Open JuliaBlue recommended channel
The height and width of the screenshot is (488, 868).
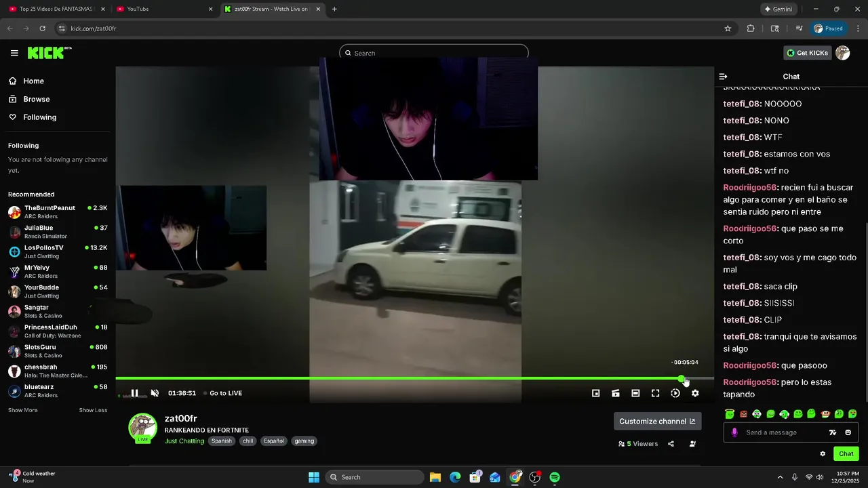[58, 232]
